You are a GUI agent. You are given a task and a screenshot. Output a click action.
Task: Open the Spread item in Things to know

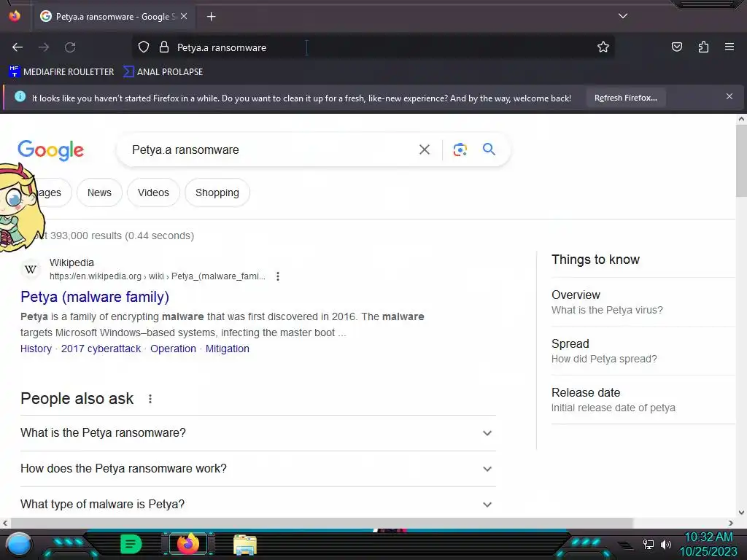point(643,351)
